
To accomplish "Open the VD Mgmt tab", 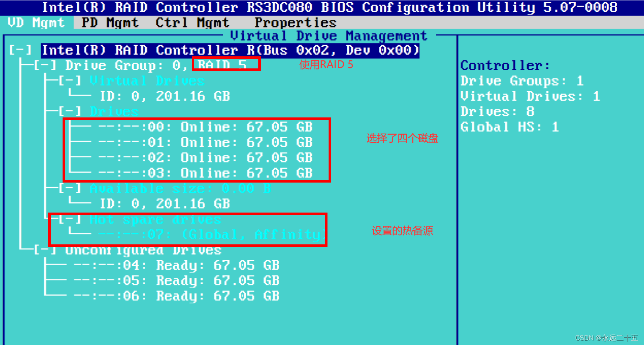I will (x=36, y=23).
